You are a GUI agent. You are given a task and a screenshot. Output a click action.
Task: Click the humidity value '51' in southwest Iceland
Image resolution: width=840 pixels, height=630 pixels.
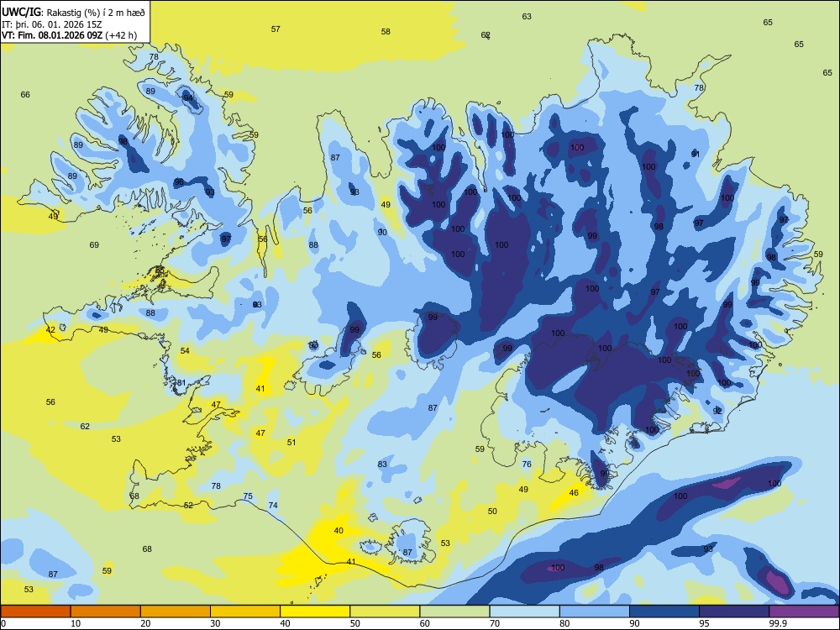(291, 443)
